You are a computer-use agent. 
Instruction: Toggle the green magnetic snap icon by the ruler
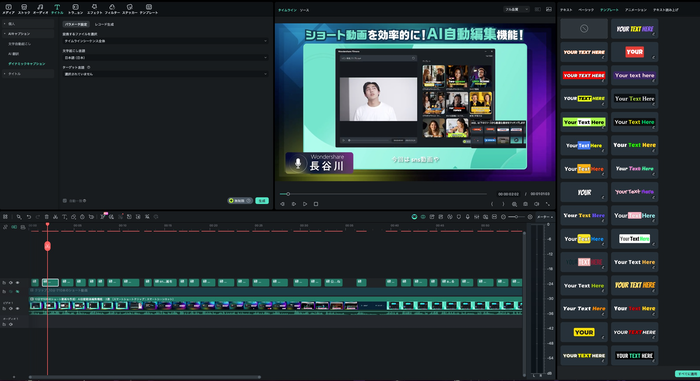coord(14,227)
